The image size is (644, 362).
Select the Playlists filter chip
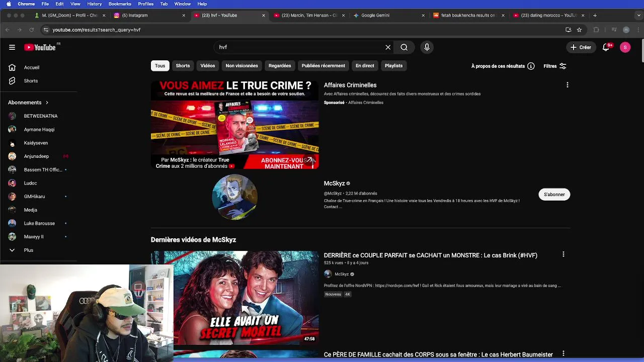click(393, 66)
